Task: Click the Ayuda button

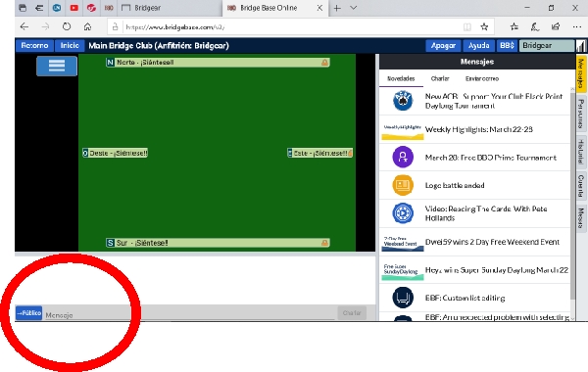Action: pyautogui.click(x=479, y=46)
